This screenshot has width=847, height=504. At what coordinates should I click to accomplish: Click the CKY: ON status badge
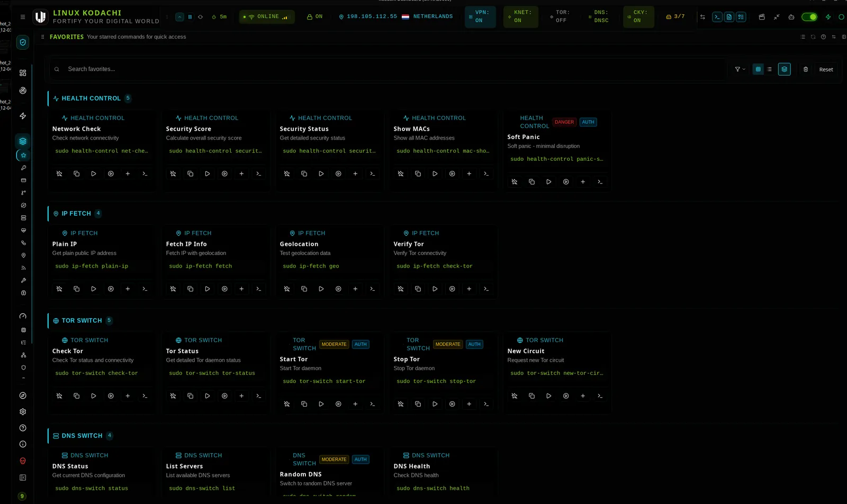pyautogui.click(x=638, y=17)
